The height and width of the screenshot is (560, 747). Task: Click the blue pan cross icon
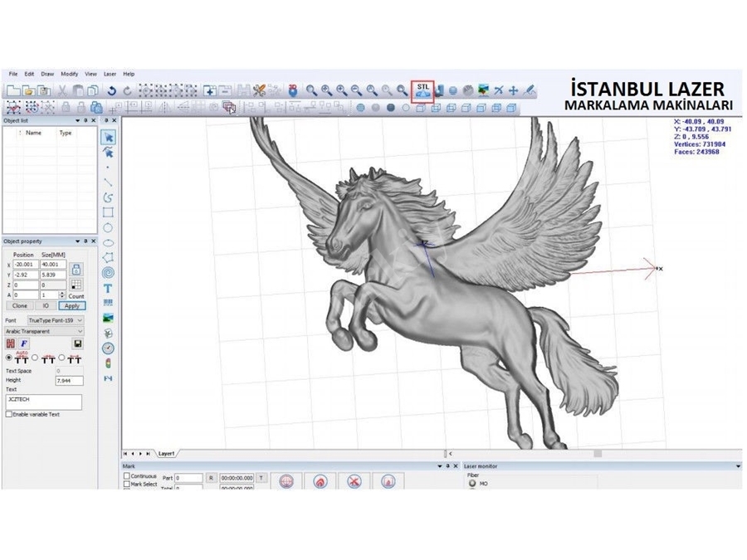[514, 90]
